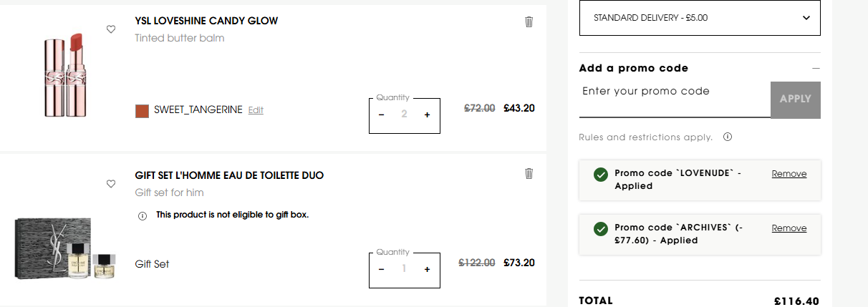868x307 pixels.
Task: Click LOVENUDE applied green checkmark icon
Action: (601, 175)
